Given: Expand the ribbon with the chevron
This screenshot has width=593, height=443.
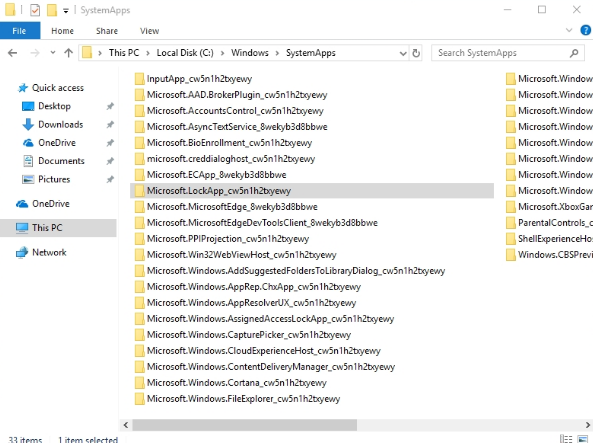Looking at the screenshot, I should pyautogui.click(x=569, y=30).
